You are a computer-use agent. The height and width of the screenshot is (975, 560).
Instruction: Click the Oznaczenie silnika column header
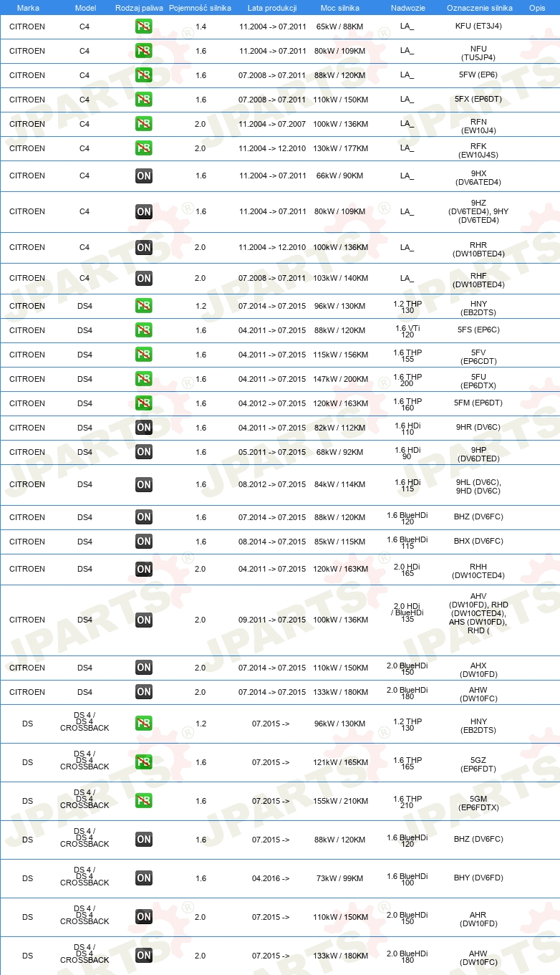480,8
